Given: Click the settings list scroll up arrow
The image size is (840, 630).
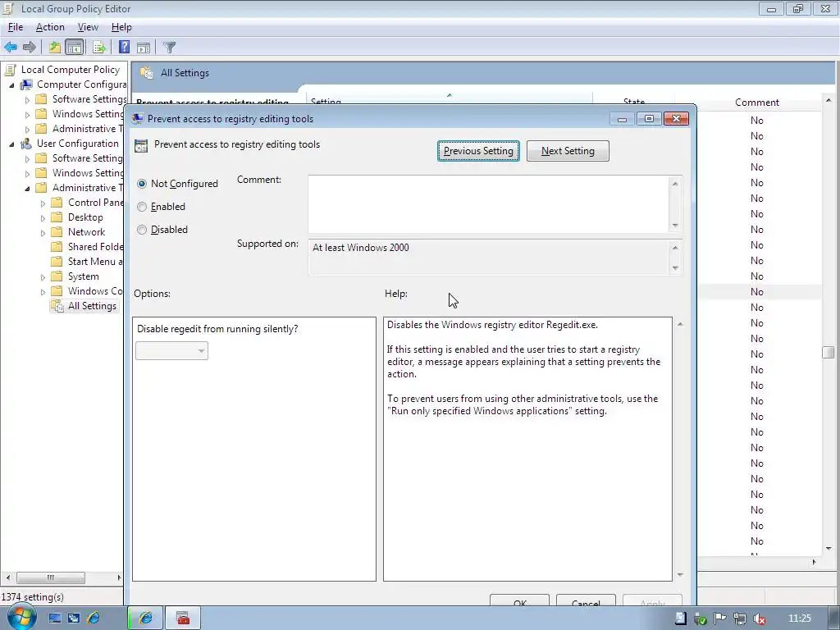Looking at the screenshot, I should 829,101.
